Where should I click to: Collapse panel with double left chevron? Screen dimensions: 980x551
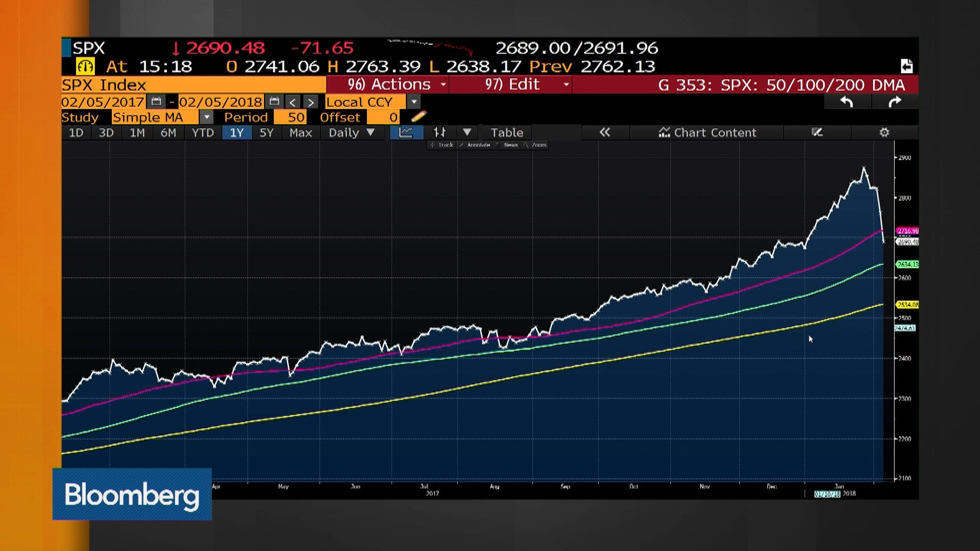tap(605, 133)
